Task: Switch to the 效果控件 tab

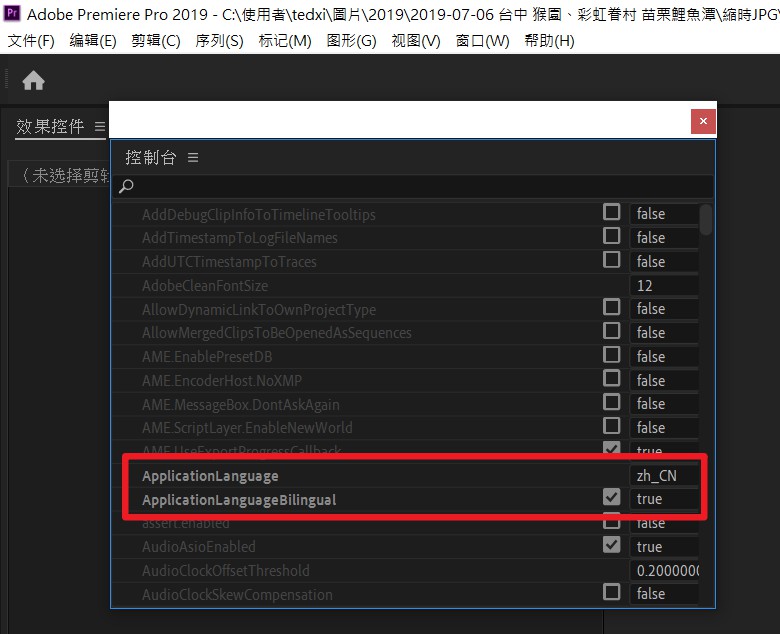Action: click(x=50, y=126)
